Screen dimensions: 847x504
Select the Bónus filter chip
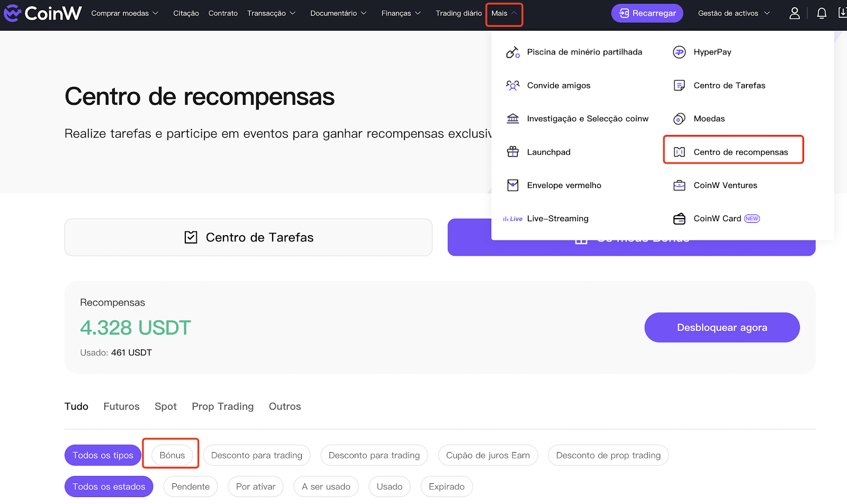point(172,455)
